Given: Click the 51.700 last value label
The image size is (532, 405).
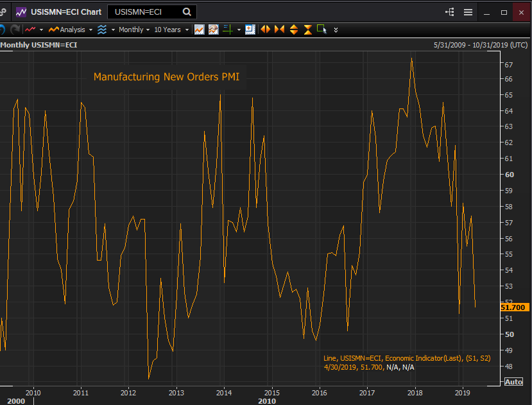Looking at the screenshot, I should click(x=513, y=307).
